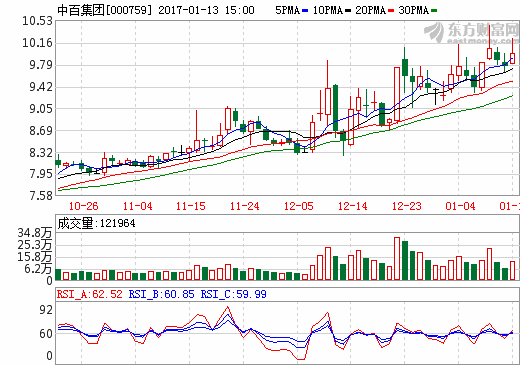The height and width of the screenshot is (365, 520).
Task: Click the RSI_A 62.52 indicator label
Action: click(90, 294)
